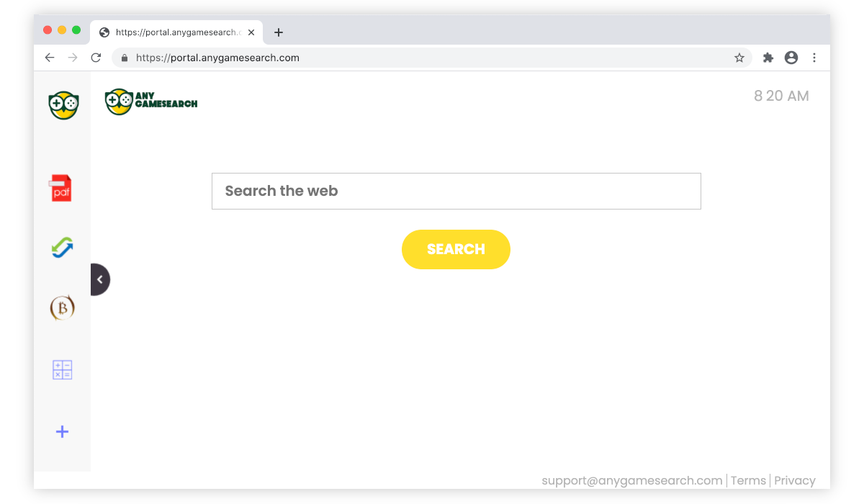Open the browser profile avatar icon
Screen dimensions: 864x504
791,58
